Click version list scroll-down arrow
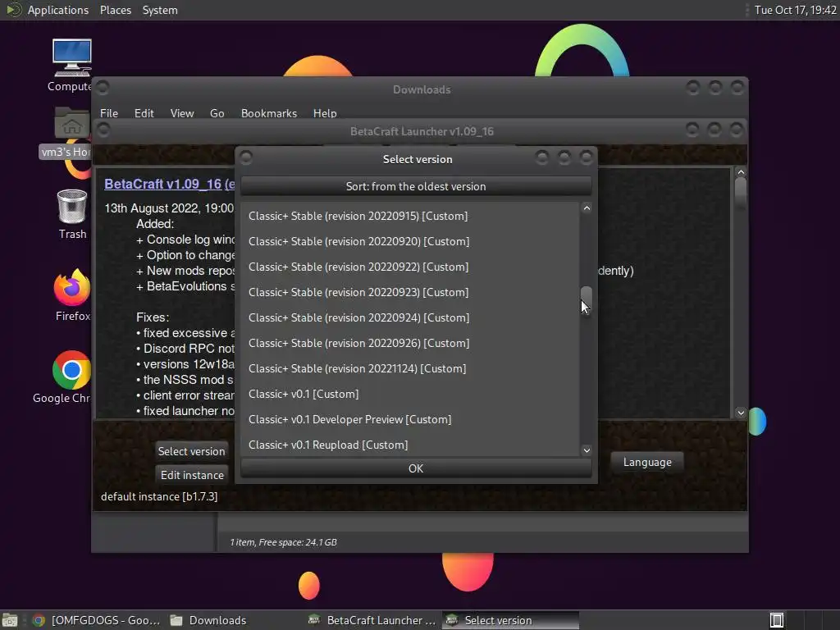 (587, 450)
